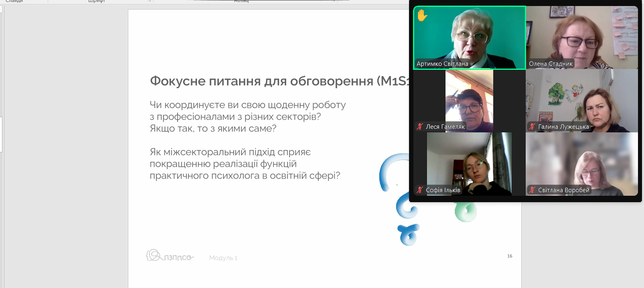Select the small green question mark graphic
644x288 pixels.
pyautogui.click(x=465, y=212)
